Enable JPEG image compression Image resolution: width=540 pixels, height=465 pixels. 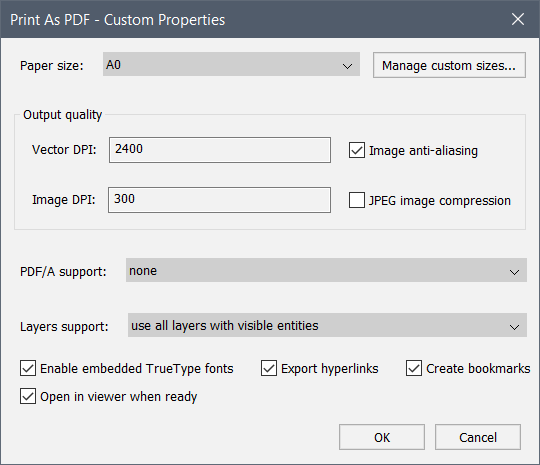pyautogui.click(x=357, y=200)
